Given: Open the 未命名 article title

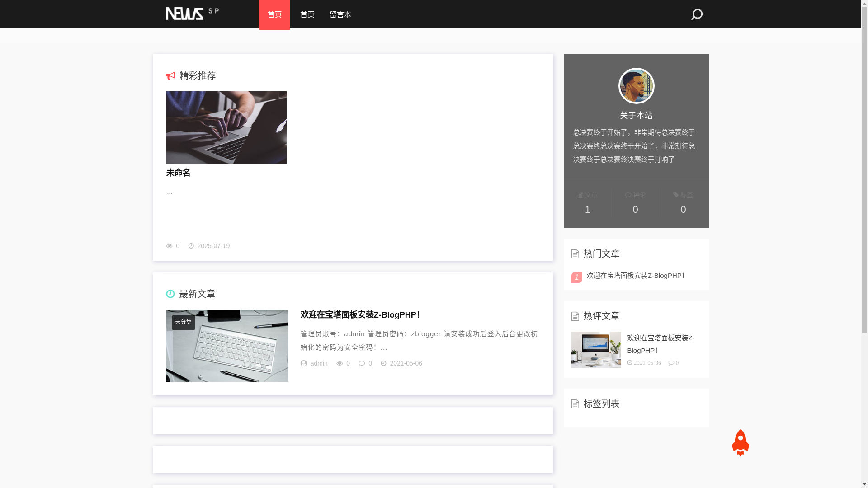Looking at the screenshot, I should (x=179, y=173).
